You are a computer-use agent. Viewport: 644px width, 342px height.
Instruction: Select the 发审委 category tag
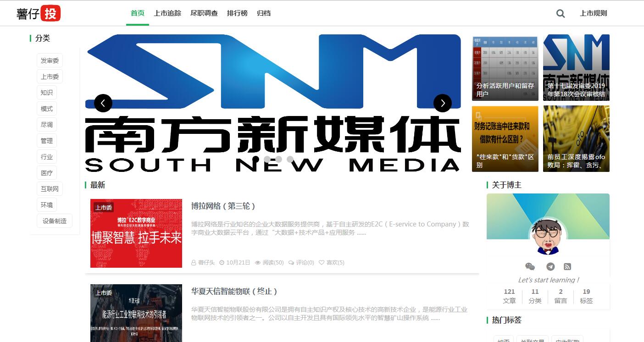pos(50,61)
